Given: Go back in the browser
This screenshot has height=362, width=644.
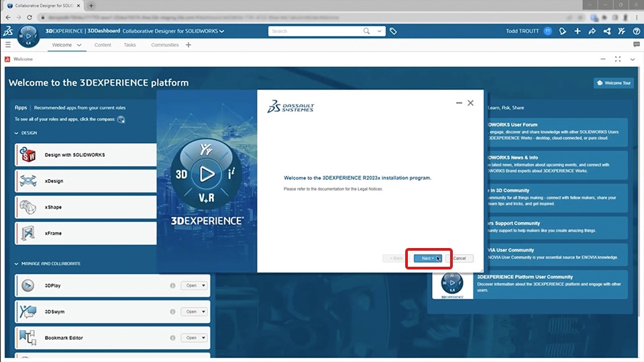Looking at the screenshot, I should click(x=8, y=17).
